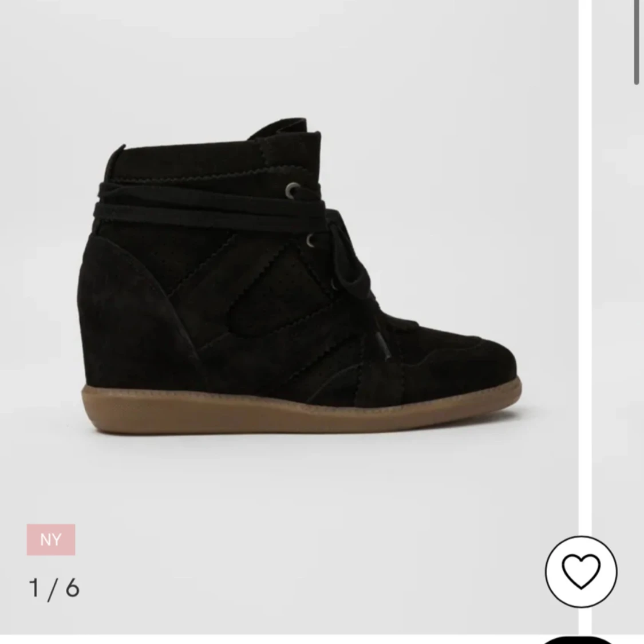Add the black wedge sneaker to favorites
This screenshot has height=644, width=644.
581,571
